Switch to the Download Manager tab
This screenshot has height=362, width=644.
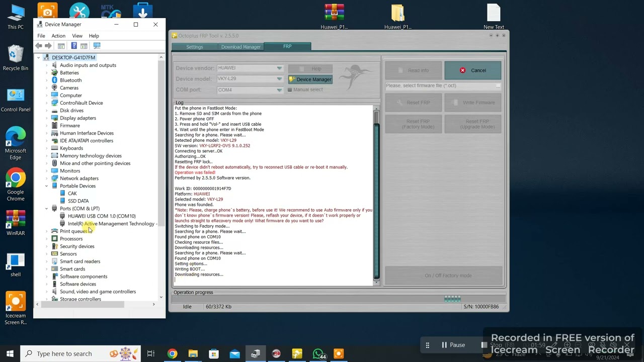(241, 47)
